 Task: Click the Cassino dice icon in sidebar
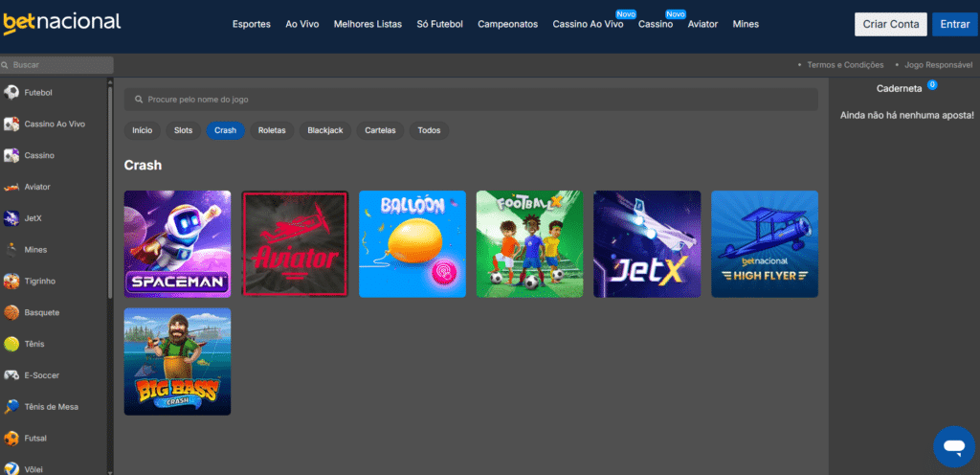pyautogui.click(x=11, y=155)
